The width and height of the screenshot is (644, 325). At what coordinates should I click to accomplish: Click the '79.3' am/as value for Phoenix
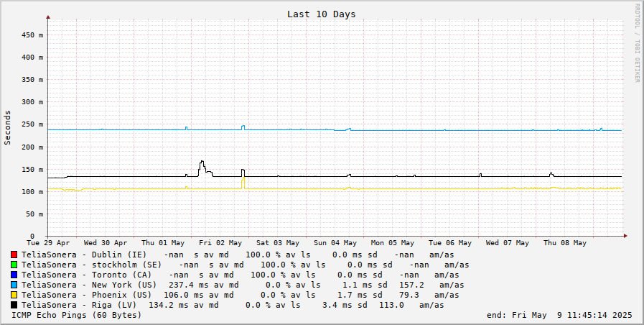tap(409, 295)
